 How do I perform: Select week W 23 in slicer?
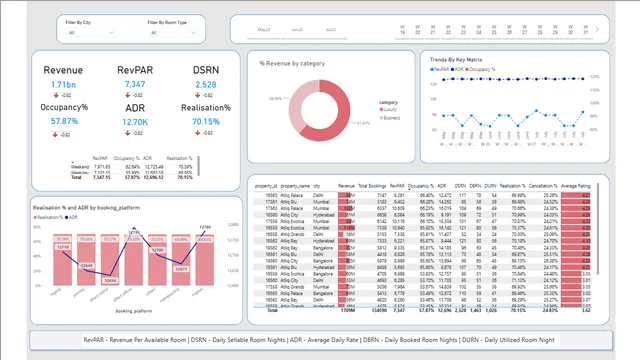pyautogui.click(x=463, y=29)
